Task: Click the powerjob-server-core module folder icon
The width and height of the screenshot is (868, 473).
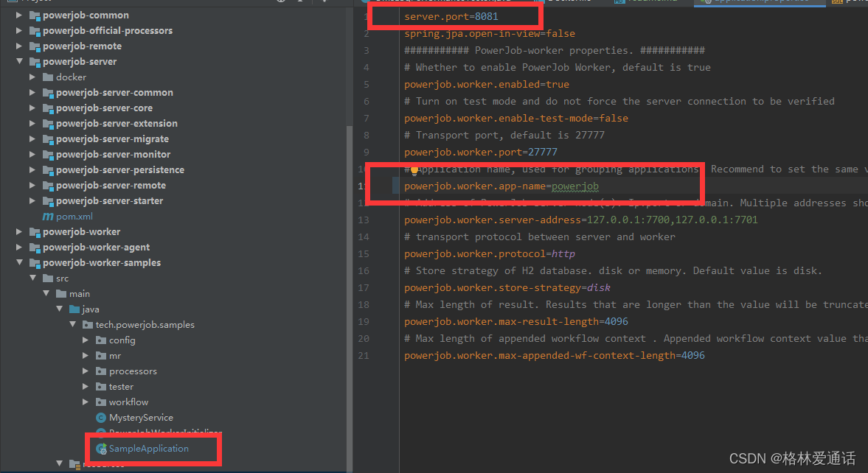Action: 48,108
